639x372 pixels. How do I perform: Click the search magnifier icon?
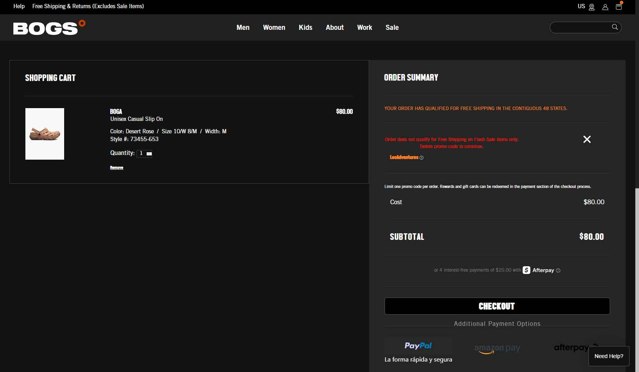pos(615,27)
